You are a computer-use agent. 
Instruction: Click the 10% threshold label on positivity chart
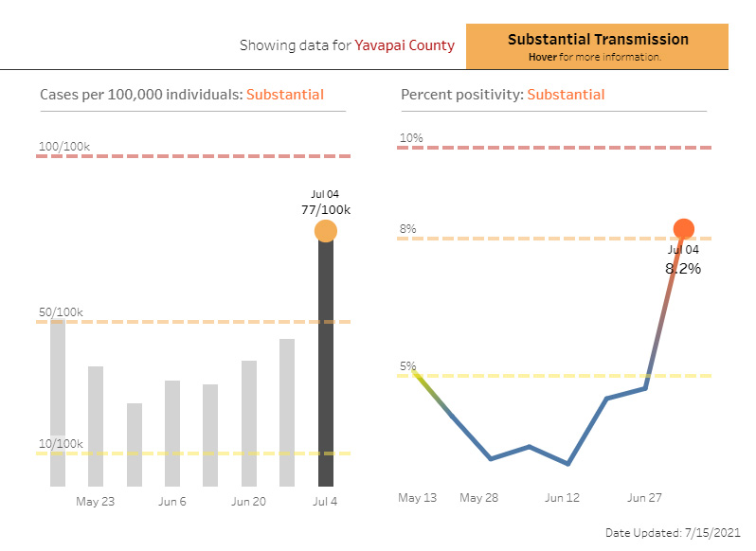tap(412, 138)
